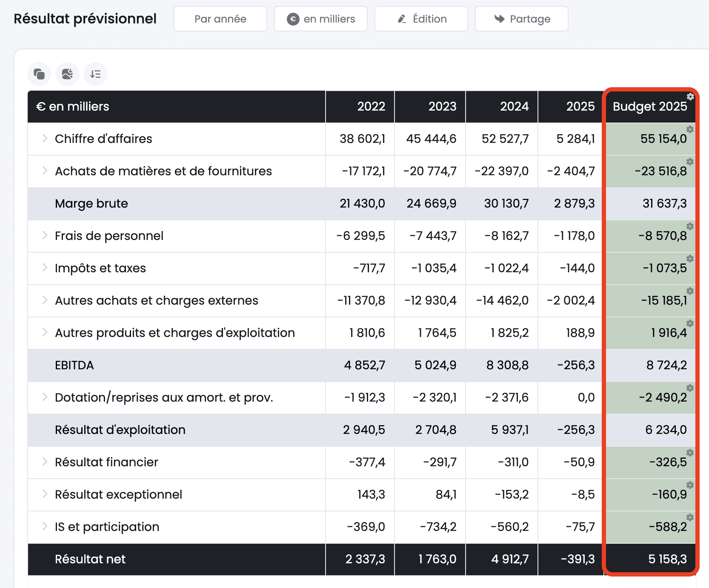This screenshot has width=709, height=588.
Task: Click the copy table icon
Action: 39,74
